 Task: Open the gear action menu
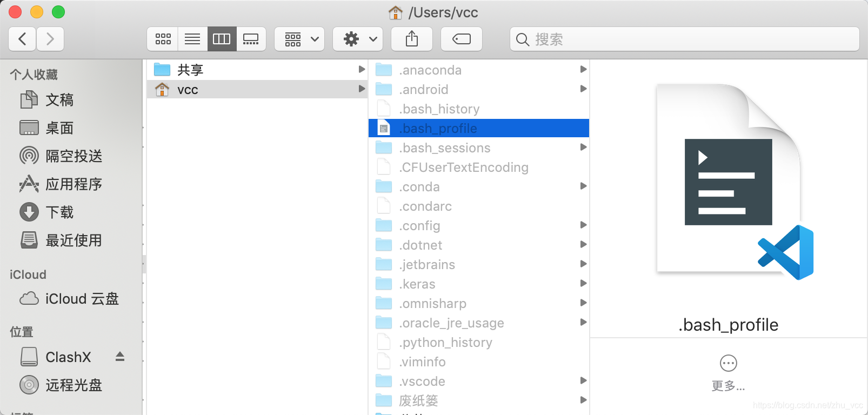pos(358,39)
